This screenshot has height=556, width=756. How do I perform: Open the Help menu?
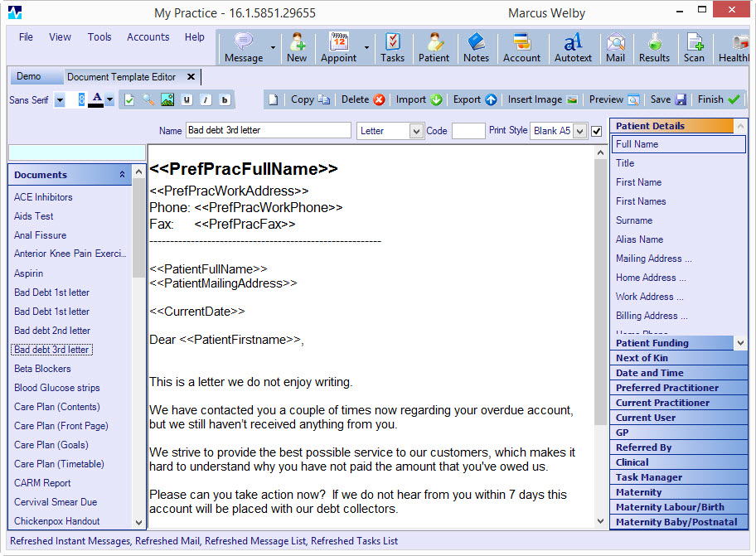(194, 37)
